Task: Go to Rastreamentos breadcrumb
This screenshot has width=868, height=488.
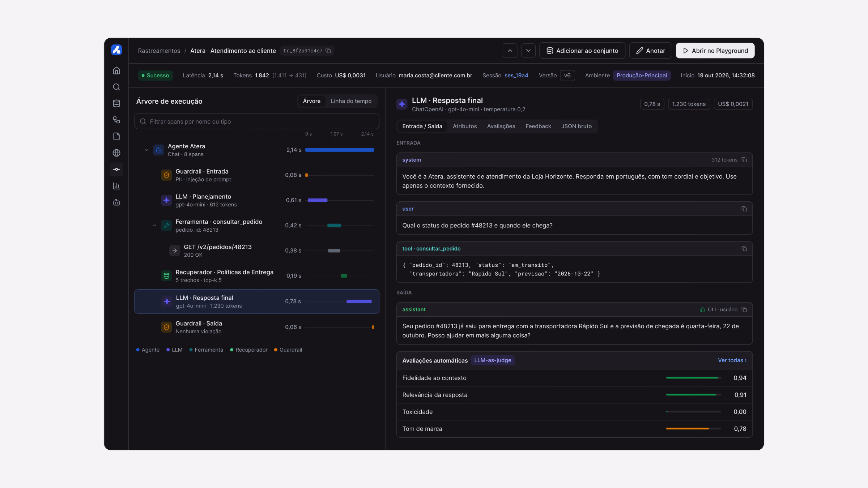Action: pyautogui.click(x=159, y=51)
